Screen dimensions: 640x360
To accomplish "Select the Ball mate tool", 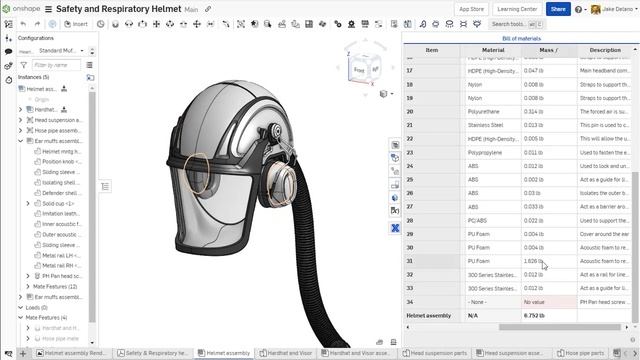I will click(x=197, y=24).
